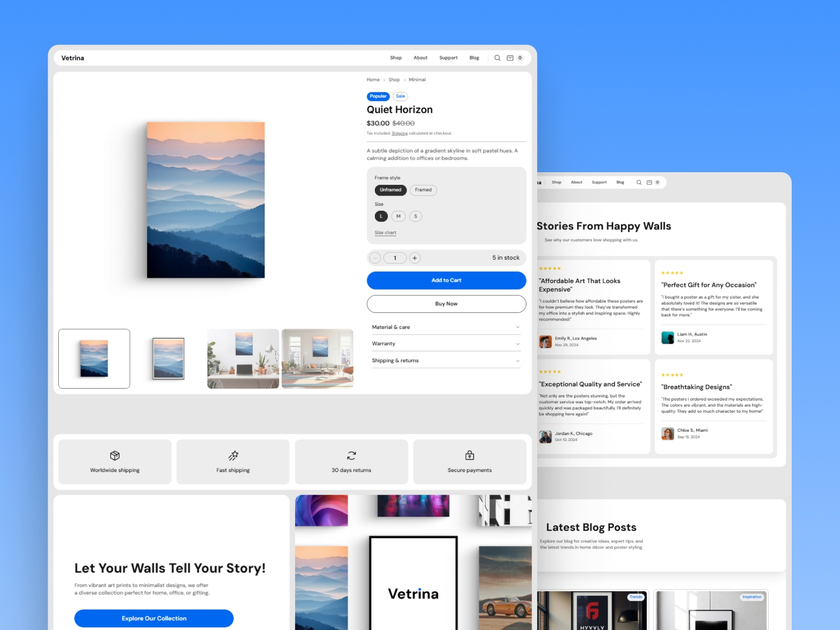The width and height of the screenshot is (840, 630).
Task: Choose size S option
Action: click(415, 216)
